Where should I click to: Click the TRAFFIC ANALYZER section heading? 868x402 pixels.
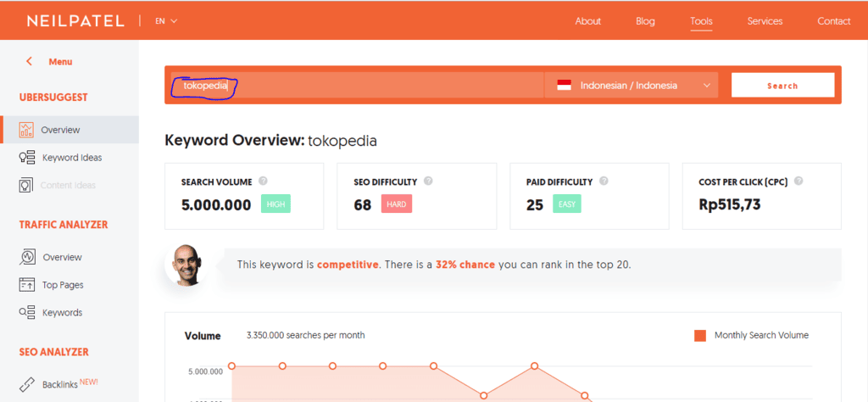click(64, 225)
